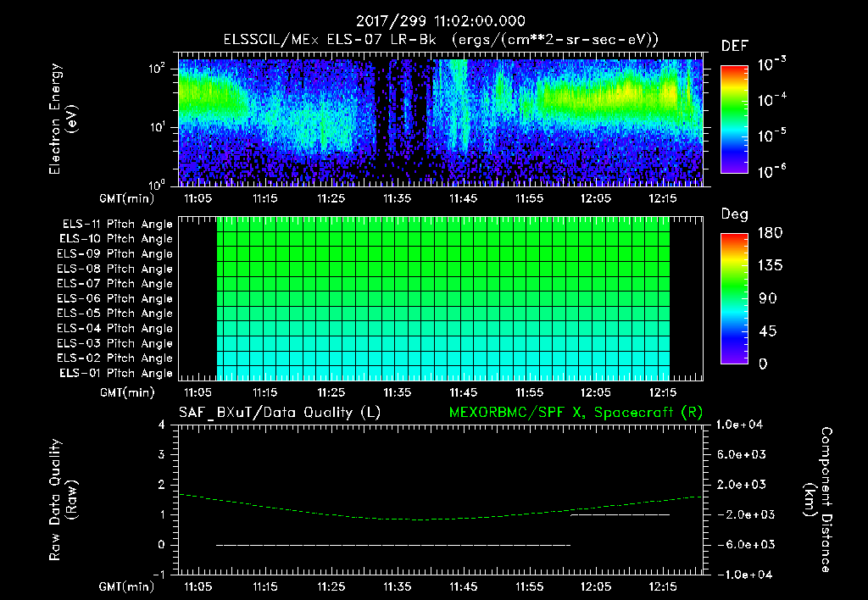Click the GMT(min) label of the spectrogram panel
The height and width of the screenshot is (600, 868).
[x=127, y=198]
